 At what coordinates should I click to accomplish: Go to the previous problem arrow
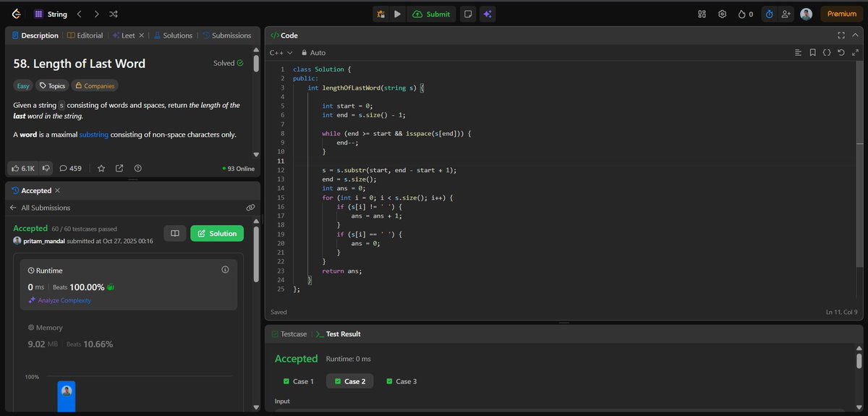pyautogui.click(x=79, y=14)
